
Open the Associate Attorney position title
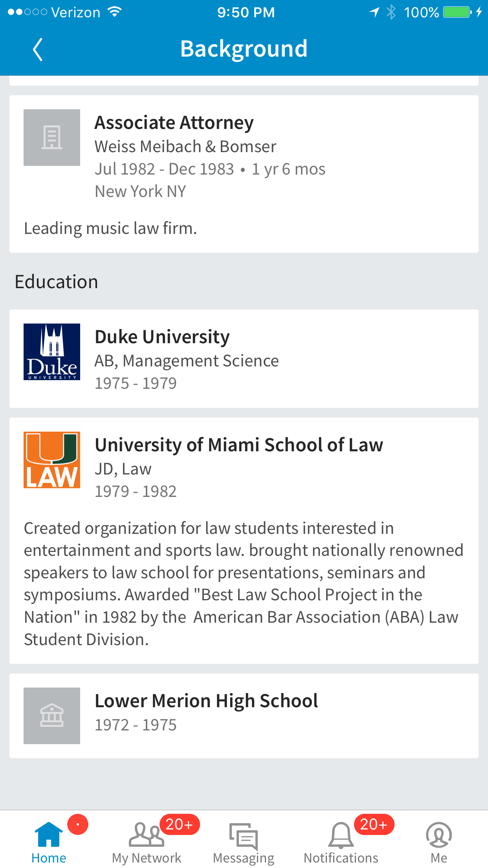tap(174, 123)
